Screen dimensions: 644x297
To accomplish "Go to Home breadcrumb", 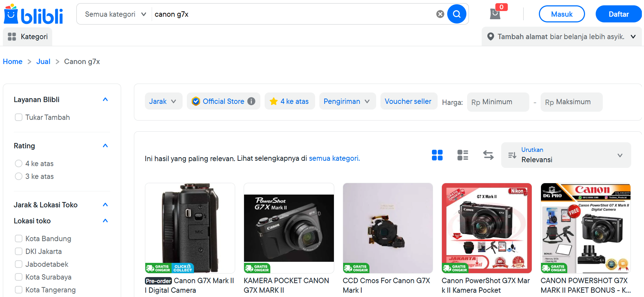I will coord(12,62).
